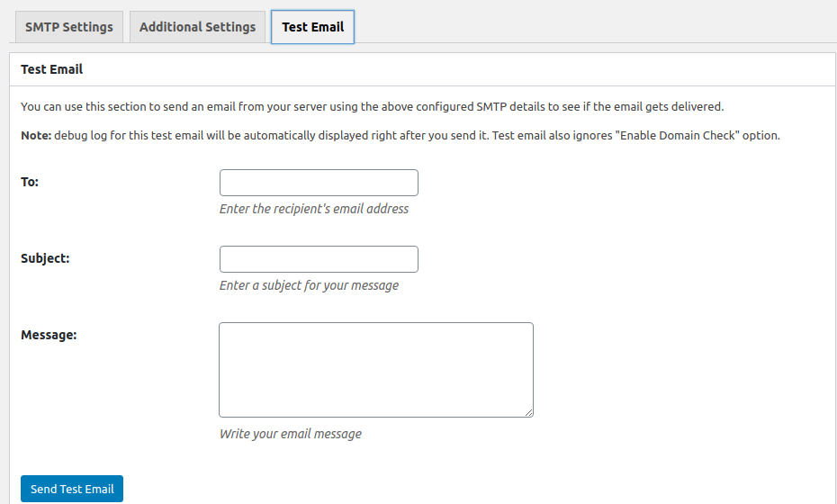Screen dimensions: 837x504
Task: Click the "Message:" field label
Action: [49, 335]
